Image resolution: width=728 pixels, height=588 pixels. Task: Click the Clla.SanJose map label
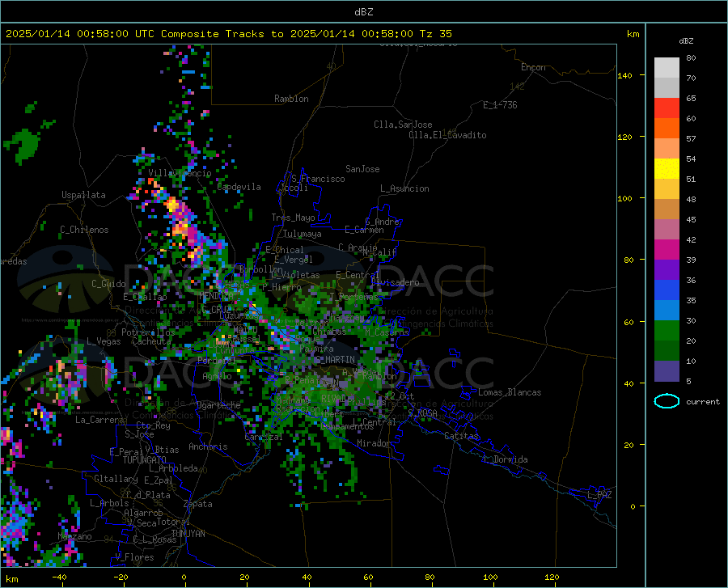point(403,125)
